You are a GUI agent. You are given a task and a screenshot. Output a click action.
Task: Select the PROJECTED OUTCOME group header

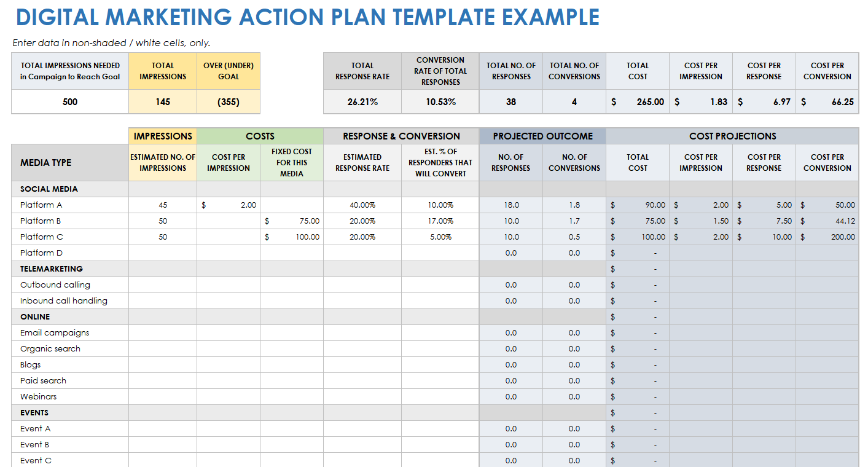[x=542, y=136]
